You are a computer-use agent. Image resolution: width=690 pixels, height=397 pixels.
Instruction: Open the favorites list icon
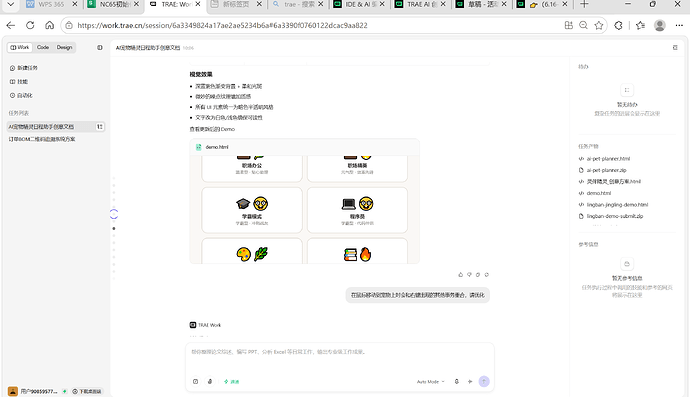(x=640, y=26)
